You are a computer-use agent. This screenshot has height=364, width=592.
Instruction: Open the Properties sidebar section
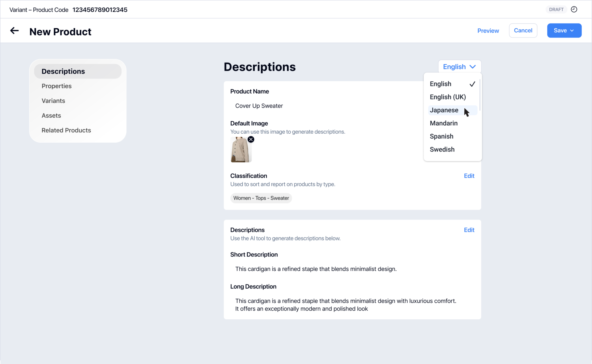click(56, 86)
